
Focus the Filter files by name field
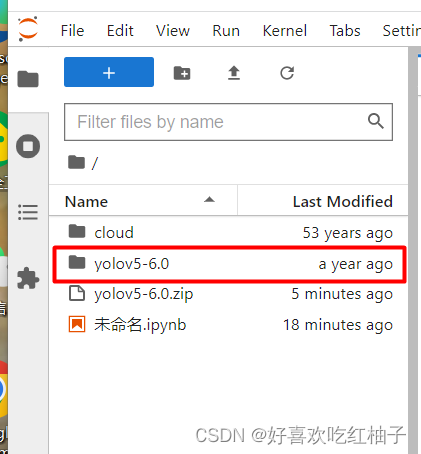pos(228,122)
